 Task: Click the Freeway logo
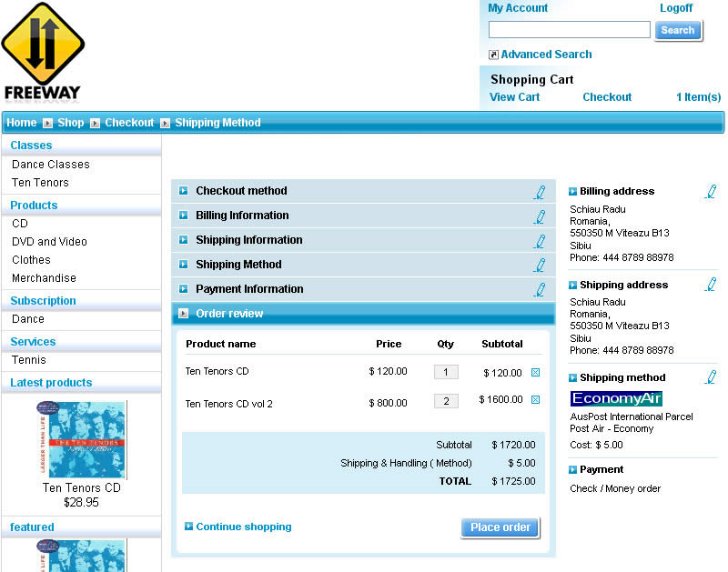coord(43,51)
